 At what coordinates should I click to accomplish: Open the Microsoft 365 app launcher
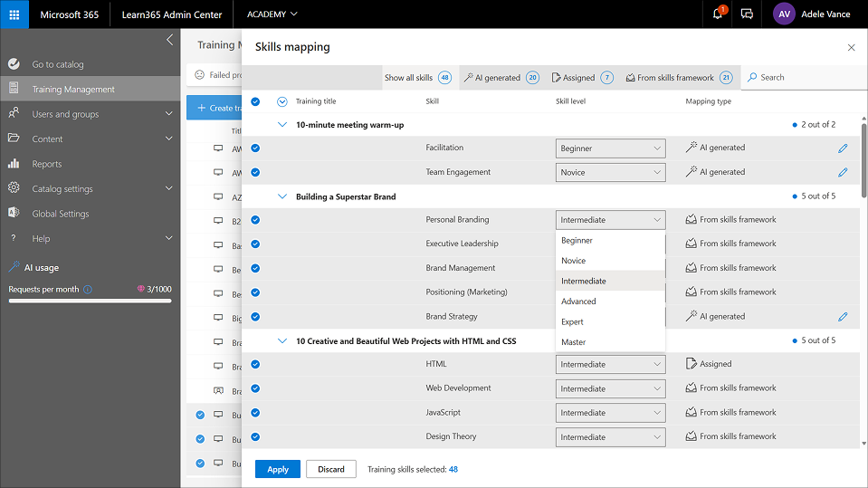click(14, 14)
